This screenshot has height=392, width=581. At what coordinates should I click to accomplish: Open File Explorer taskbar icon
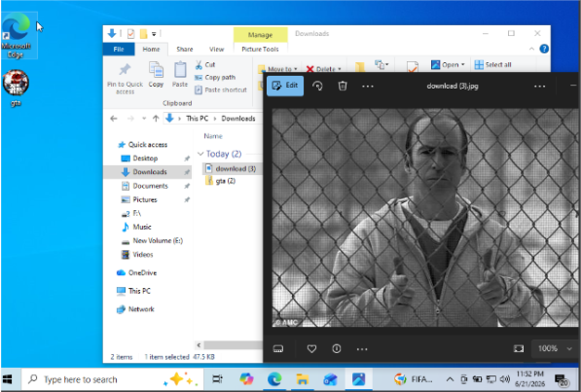pos(303,379)
